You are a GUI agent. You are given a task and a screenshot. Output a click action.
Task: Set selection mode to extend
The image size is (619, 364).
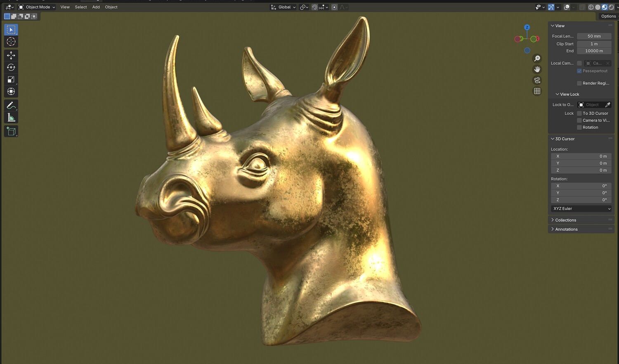[14, 17]
